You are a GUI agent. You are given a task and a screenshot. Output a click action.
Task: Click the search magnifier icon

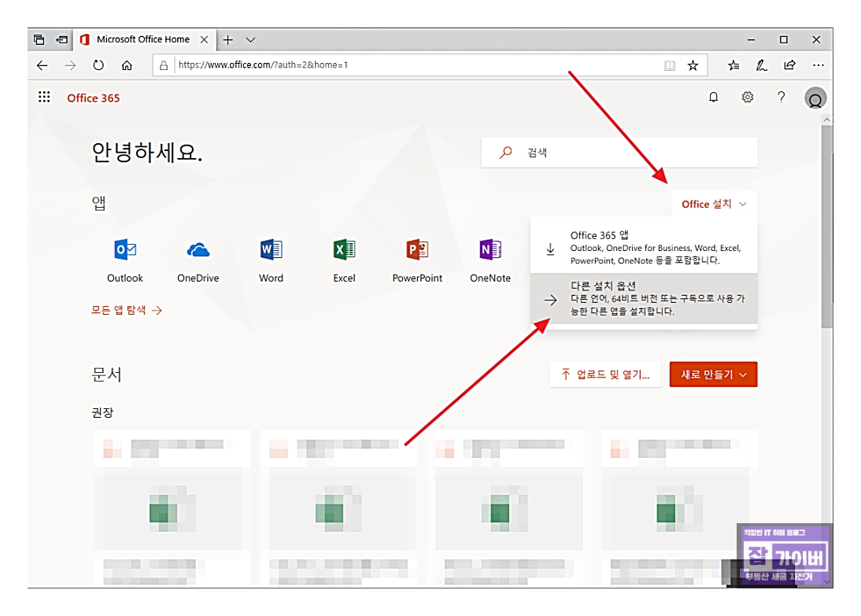pyautogui.click(x=506, y=153)
